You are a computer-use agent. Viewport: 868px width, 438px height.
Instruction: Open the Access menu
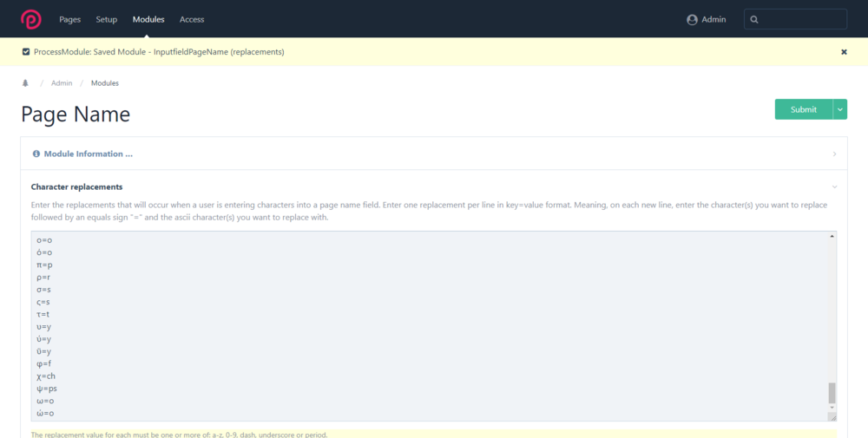coord(192,19)
